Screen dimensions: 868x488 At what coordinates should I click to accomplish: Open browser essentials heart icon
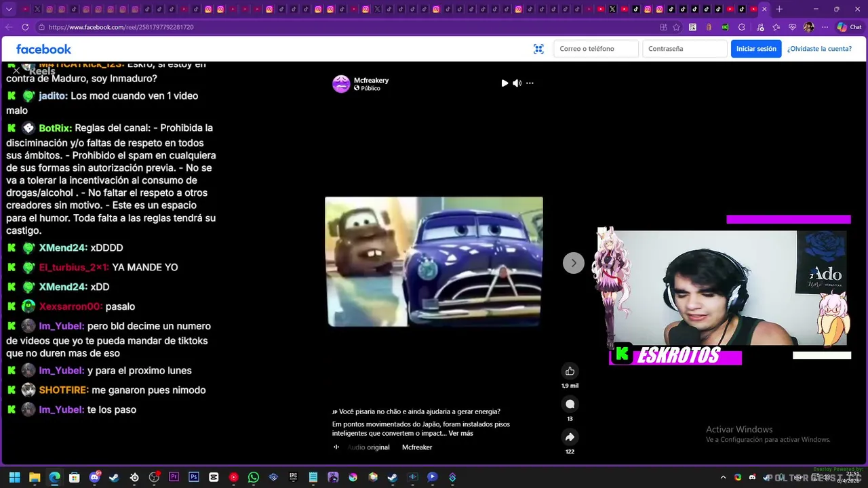pyautogui.click(x=792, y=27)
